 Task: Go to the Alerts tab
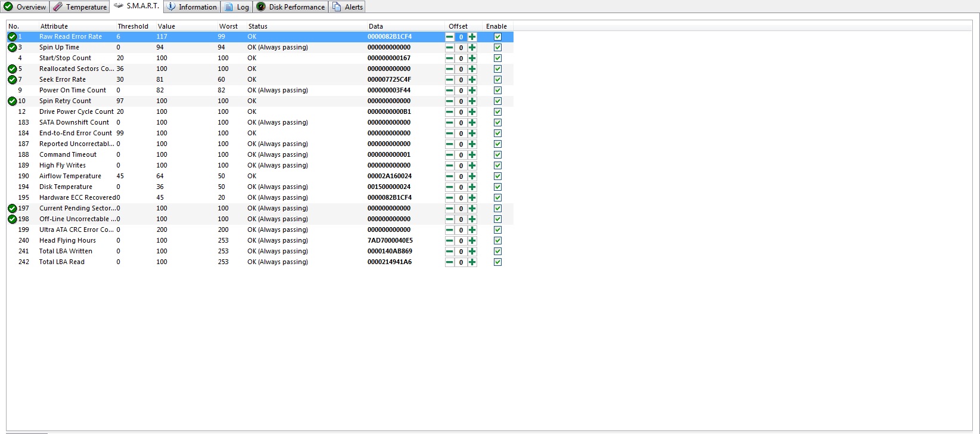[347, 7]
